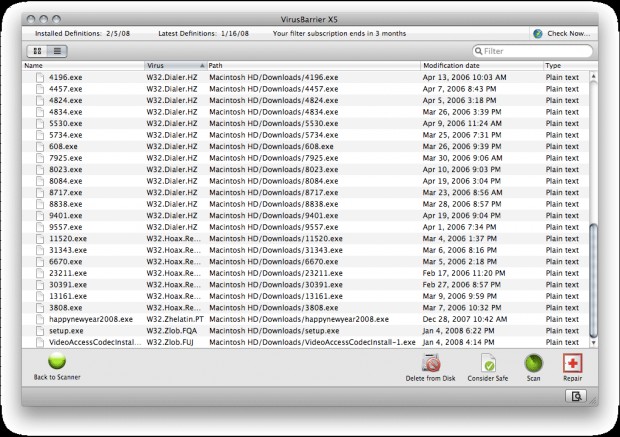Sort by the Name column header

click(x=83, y=66)
